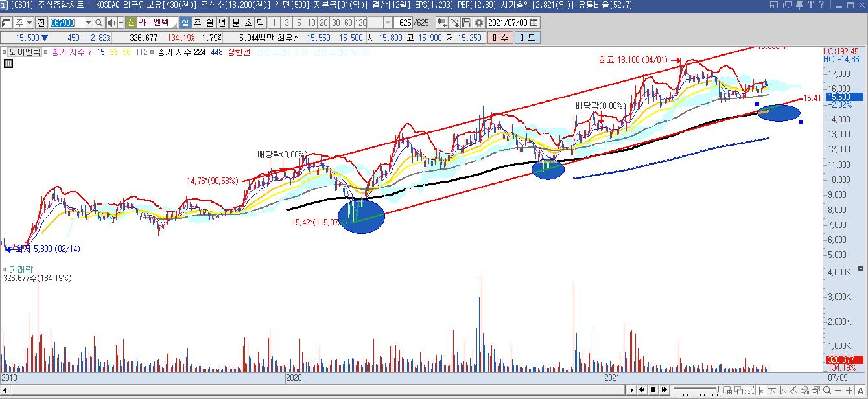Click the blue 매도 sell button
The image size is (868, 399).
(527, 38)
